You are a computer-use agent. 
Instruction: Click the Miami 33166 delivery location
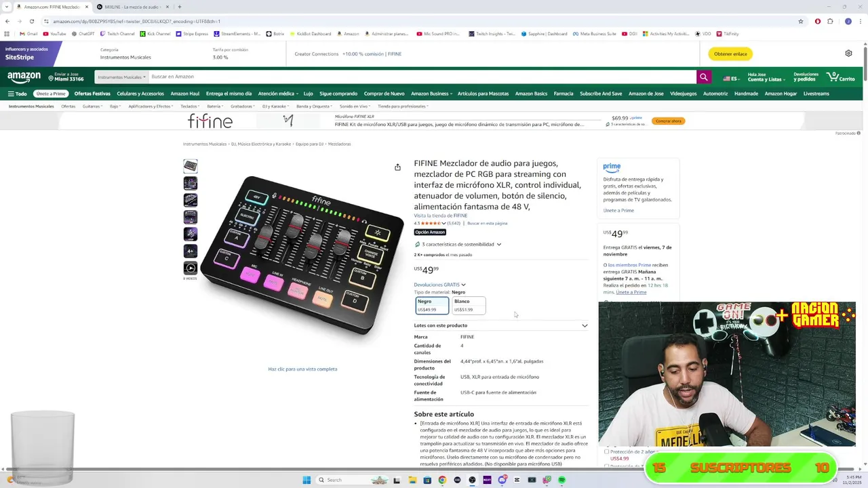(66, 77)
